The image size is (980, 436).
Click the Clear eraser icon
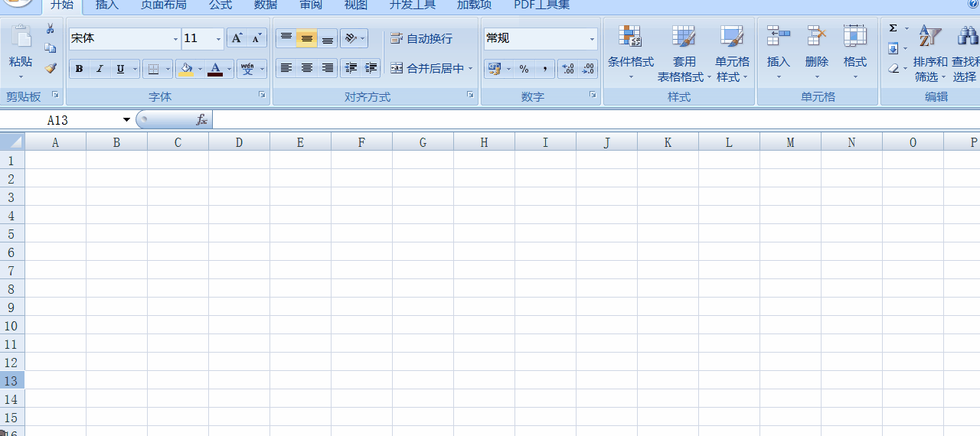tap(893, 68)
